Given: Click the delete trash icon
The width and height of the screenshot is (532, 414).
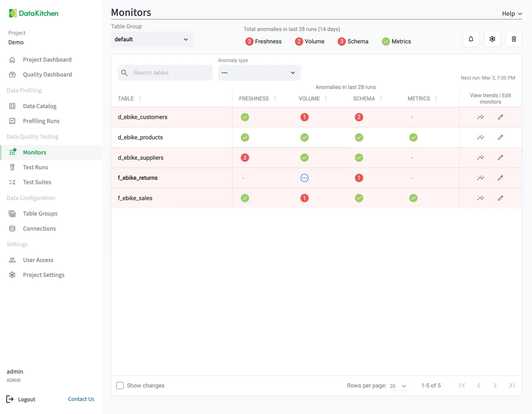Looking at the screenshot, I should click(514, 39).
